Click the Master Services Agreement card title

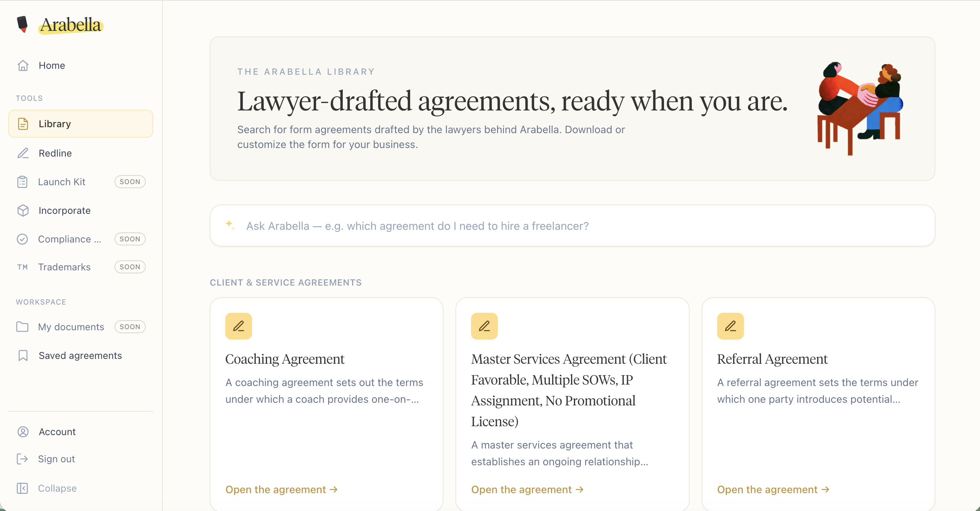(569, 390)
